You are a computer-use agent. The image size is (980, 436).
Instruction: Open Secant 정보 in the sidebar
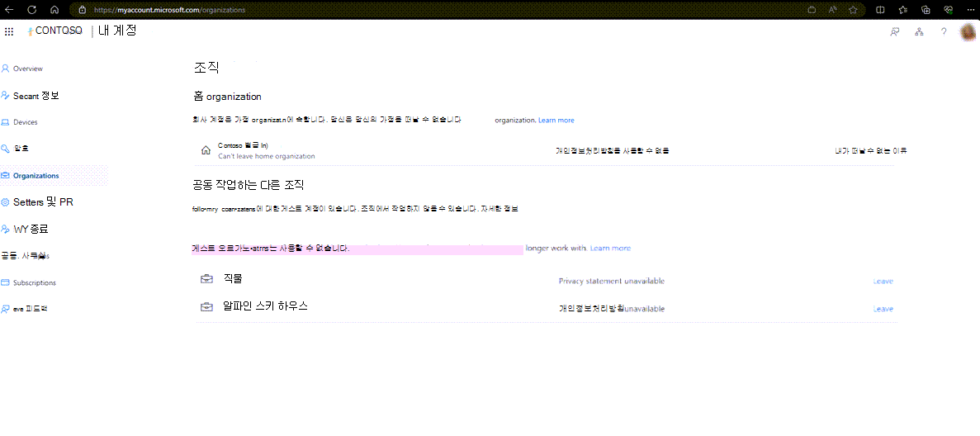pyautogui.click(x=36, y=96)
